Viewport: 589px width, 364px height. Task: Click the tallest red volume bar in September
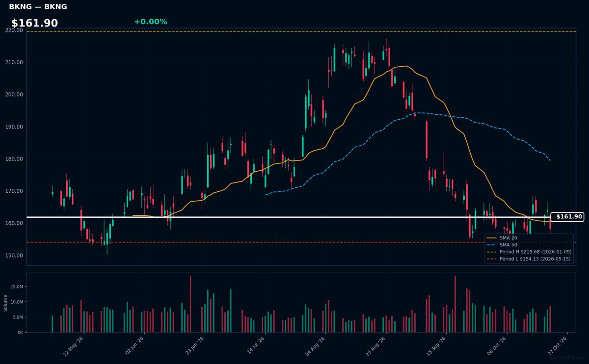point(455,304)
